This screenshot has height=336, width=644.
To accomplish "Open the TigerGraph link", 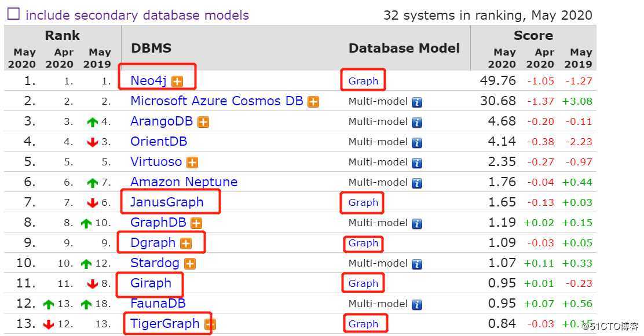I will (x=164, y=323).
